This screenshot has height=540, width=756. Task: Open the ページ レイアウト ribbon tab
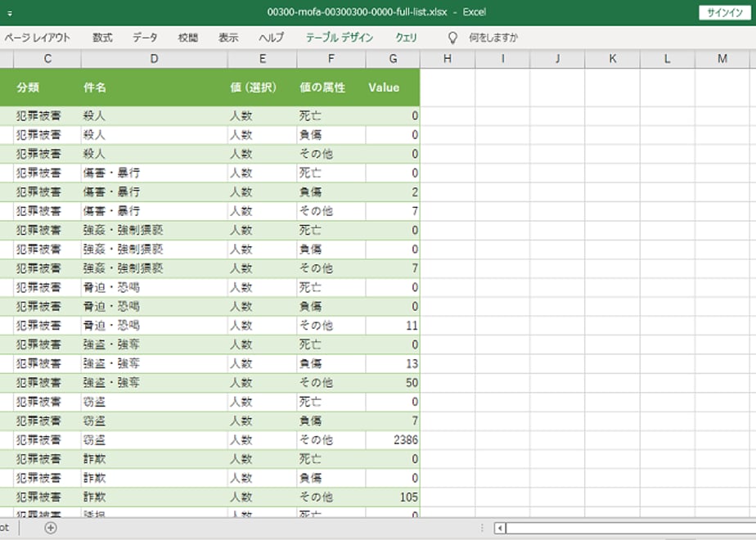click(x=37, y=38)
